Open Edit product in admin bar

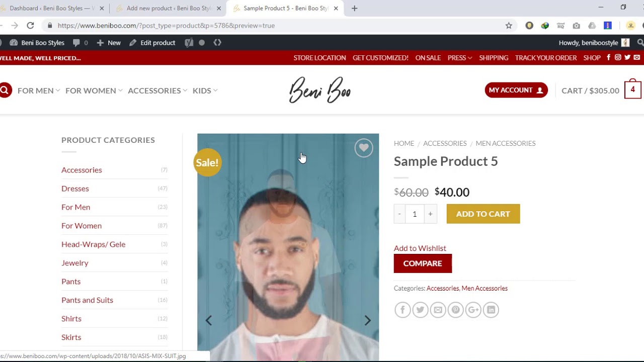point(152,43)
